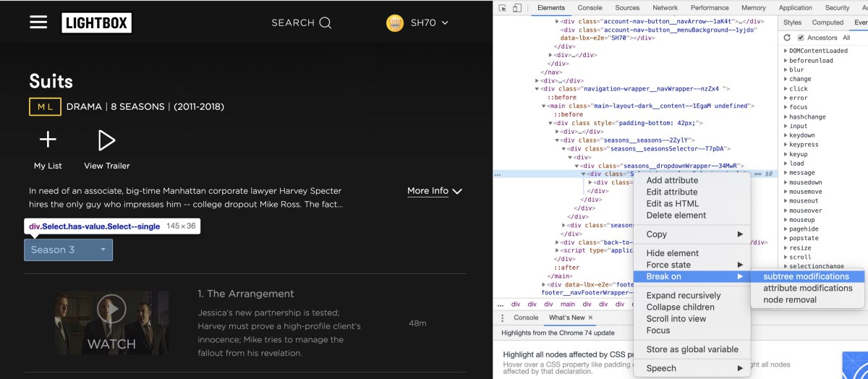The width and height of the screenshot is (868, 379).
Task: Expand the blur event listener
Action: pos(786,70)
